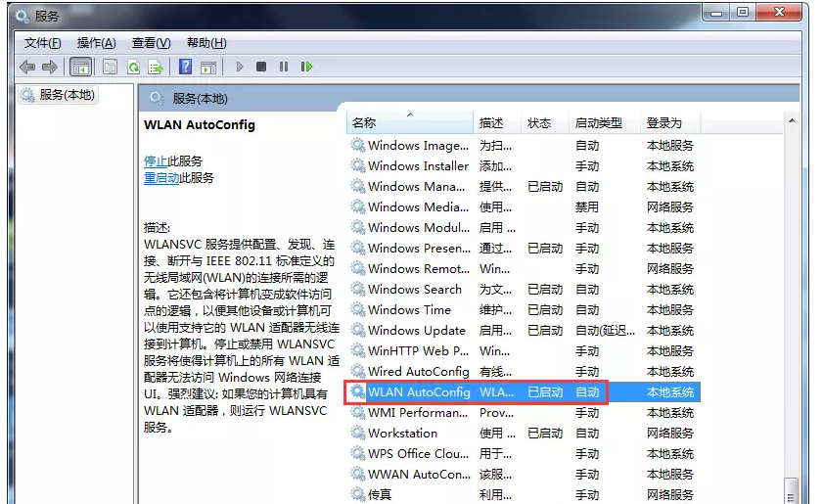Click gear icon of WLAN AutoConfig row
This screenshot has height=504, width=823.
click(x=358, y=391)
